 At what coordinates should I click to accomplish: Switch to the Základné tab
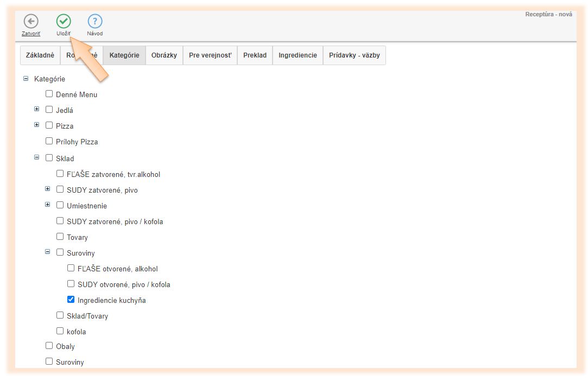click(x=40, y=55)
